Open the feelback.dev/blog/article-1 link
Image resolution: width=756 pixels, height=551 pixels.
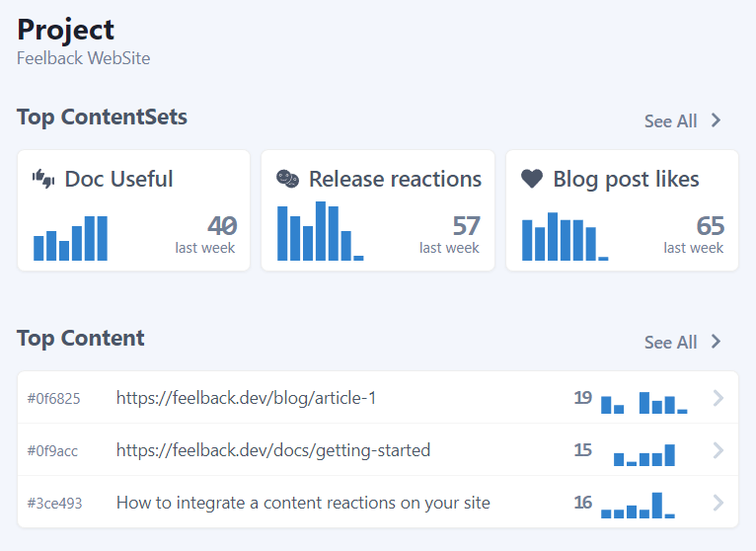(x=246, y=398)
